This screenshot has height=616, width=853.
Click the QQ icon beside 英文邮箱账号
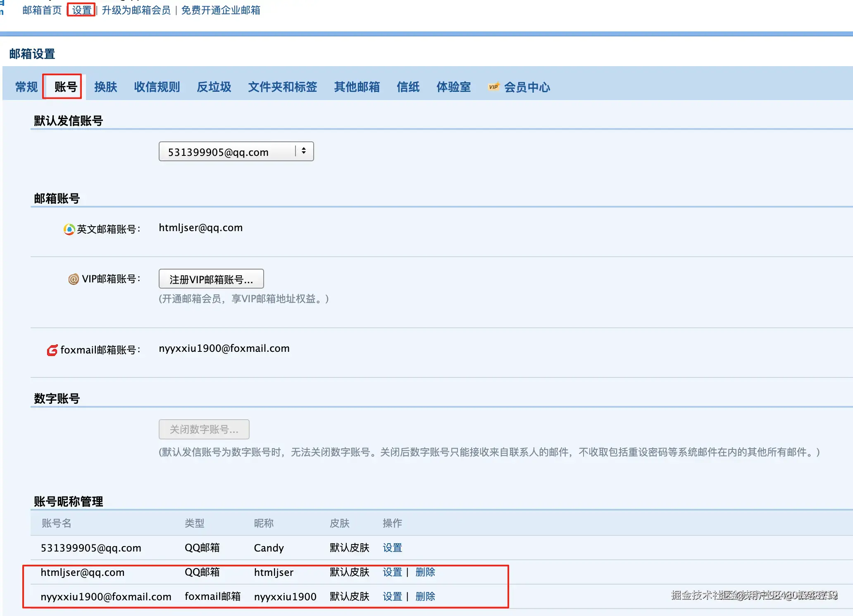[69, 229]
